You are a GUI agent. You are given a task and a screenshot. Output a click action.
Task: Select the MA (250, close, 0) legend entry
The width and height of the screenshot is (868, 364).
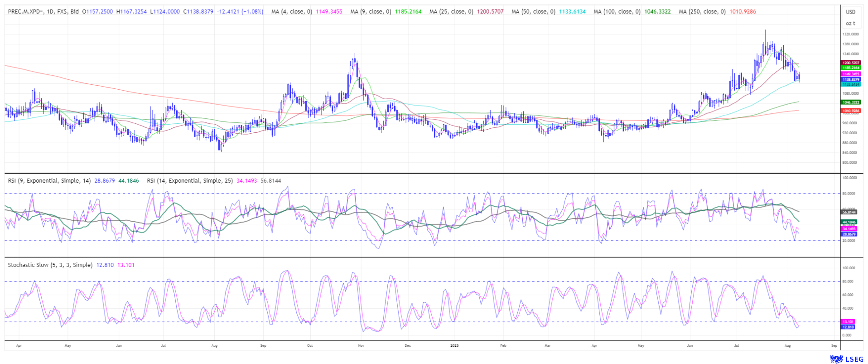pyautogui.click(x=702, y=11)
